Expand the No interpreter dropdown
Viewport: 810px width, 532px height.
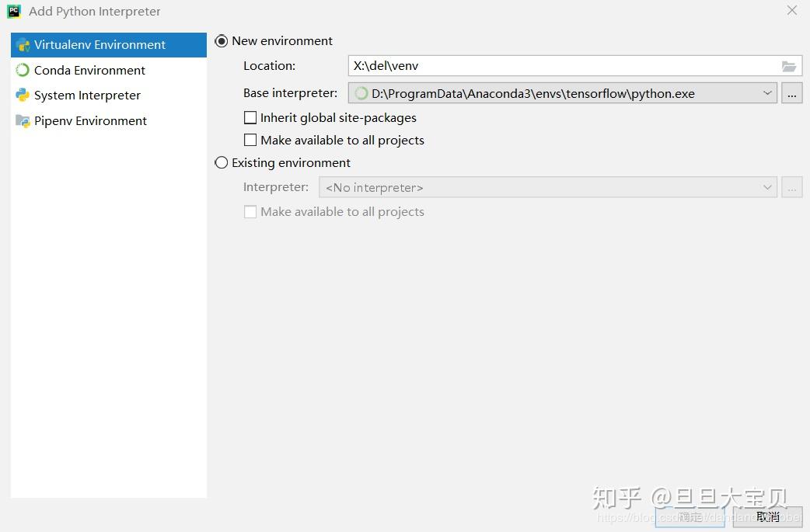767,186
